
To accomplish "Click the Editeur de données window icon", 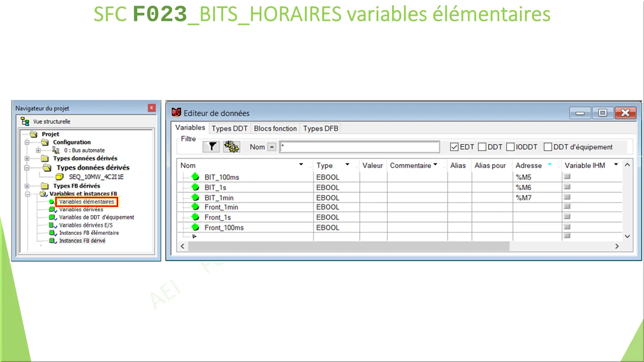I will pyautogui.click(x=176, y=113).
